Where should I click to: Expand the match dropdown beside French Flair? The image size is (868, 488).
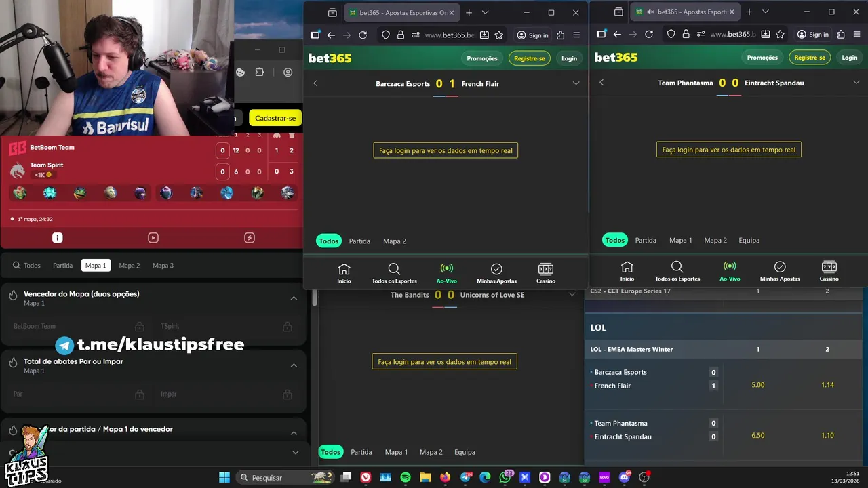[576, 83]
